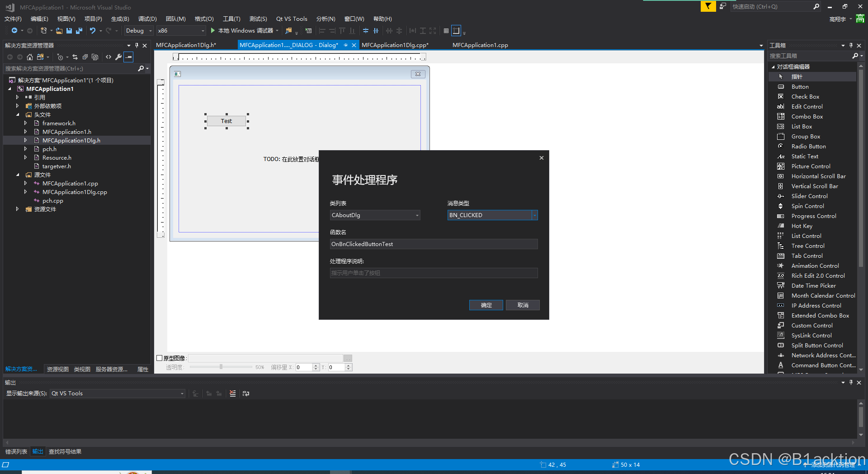Expand the 资源文件 resource files node
The image size is (868, 474).
click(18, 209)
